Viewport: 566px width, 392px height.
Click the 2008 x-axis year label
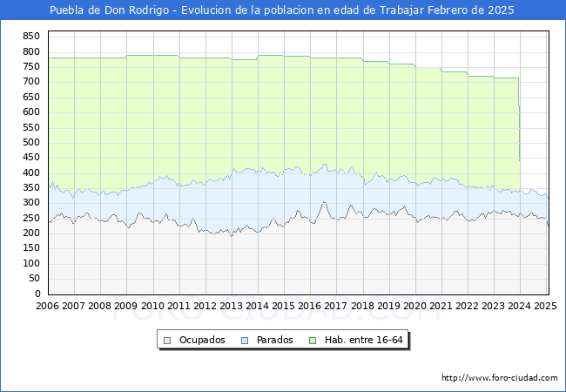[x=99, y=306]
